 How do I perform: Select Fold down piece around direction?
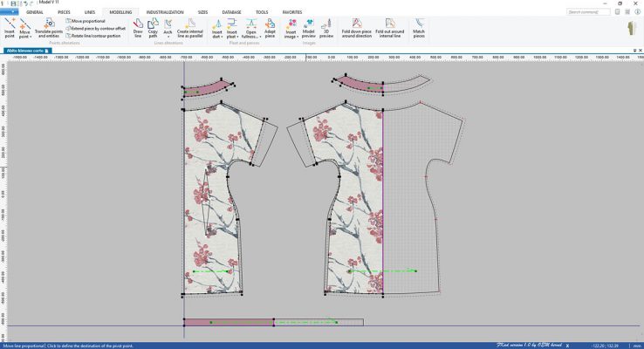357,28
